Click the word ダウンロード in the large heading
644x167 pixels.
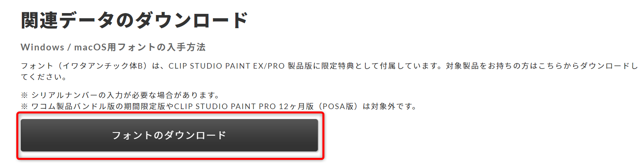192,20
